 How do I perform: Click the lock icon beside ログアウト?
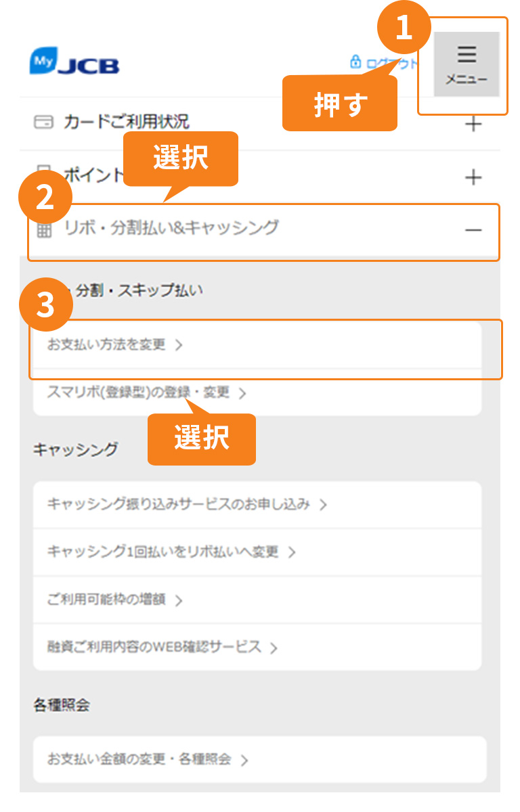pos(355,62)
